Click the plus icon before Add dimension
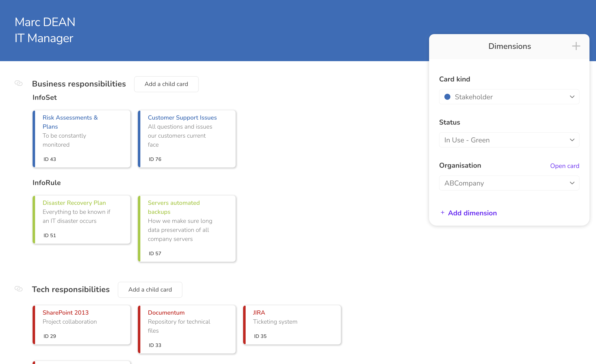This screenshot has height=364, width=596. (x=443, y=213)
